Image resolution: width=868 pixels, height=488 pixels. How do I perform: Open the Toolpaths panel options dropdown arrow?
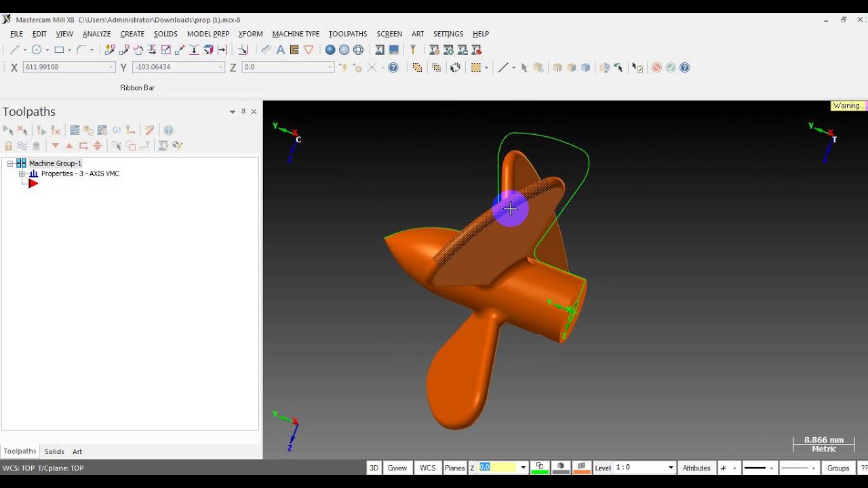(x=233, y=111)
